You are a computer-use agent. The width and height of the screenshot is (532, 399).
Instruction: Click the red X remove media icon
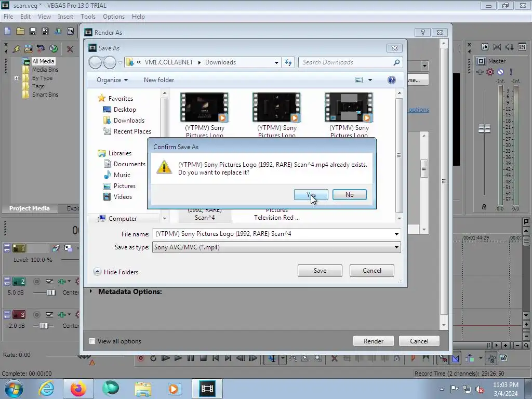point(70,49)
